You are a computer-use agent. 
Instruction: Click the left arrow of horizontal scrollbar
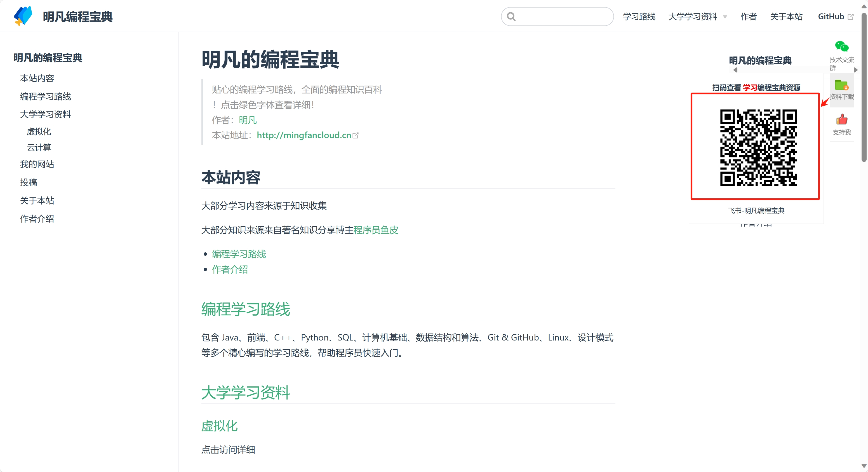pos(735,70)
